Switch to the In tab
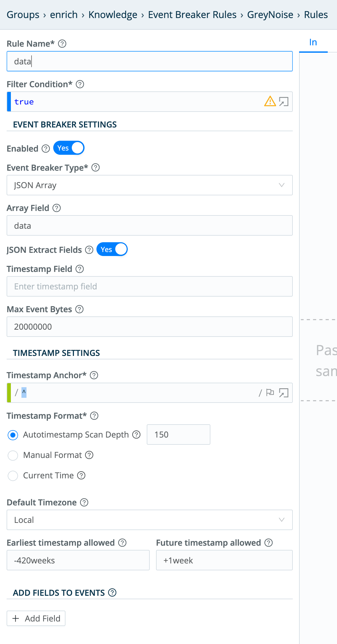The height and width of the screenshot is (644, 337). pyautogui.click(x=313, y=42)
